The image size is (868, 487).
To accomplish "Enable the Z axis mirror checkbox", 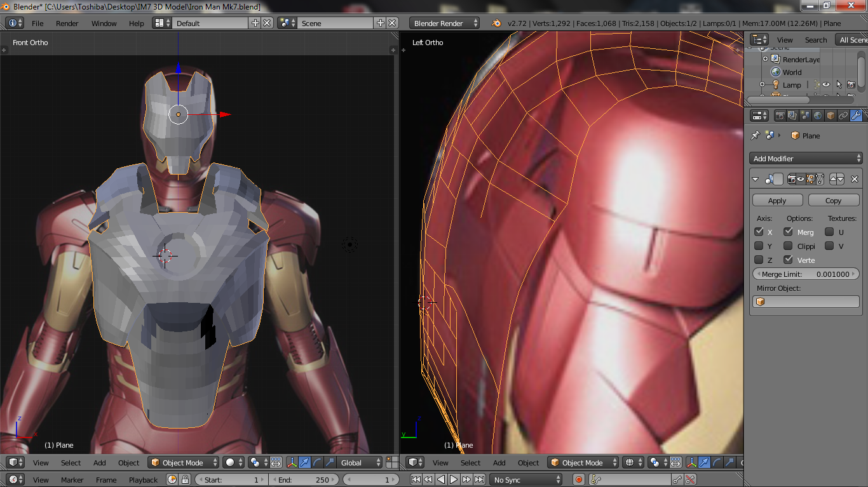I will 759,260.
